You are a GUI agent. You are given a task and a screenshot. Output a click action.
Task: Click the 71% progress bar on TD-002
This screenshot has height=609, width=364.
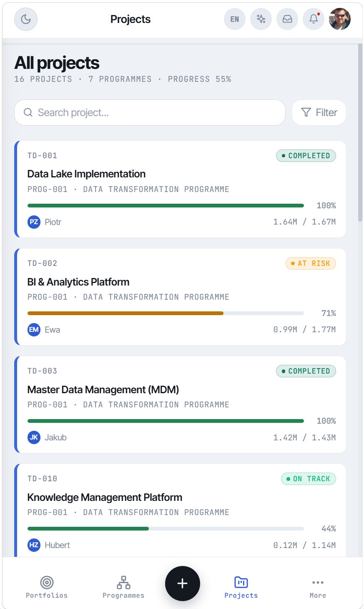[166, 313]
